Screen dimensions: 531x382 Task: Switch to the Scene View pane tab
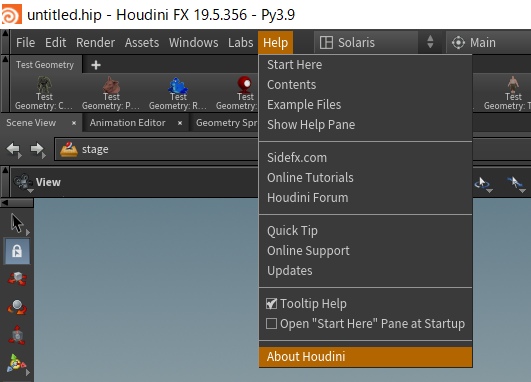pyautogui.click(x=31, y=123)
